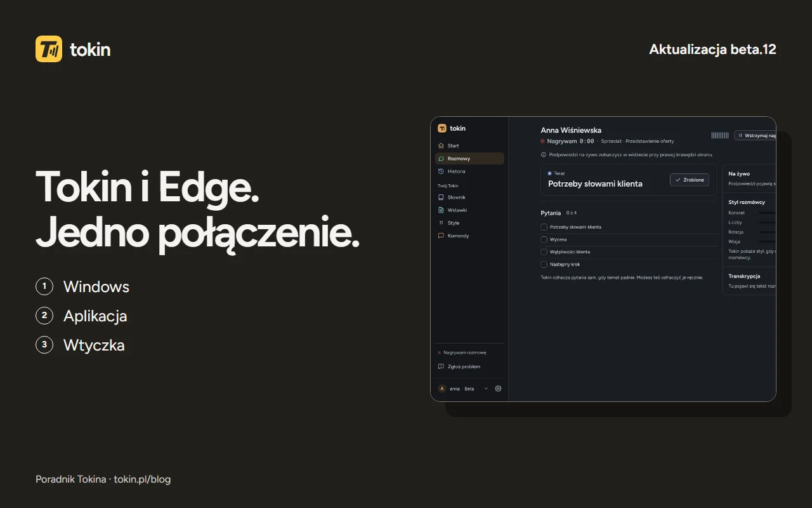This screenshot has width=812, height=508.
Task: Click the Historia clock icon
Action: [x=441, y=171]
